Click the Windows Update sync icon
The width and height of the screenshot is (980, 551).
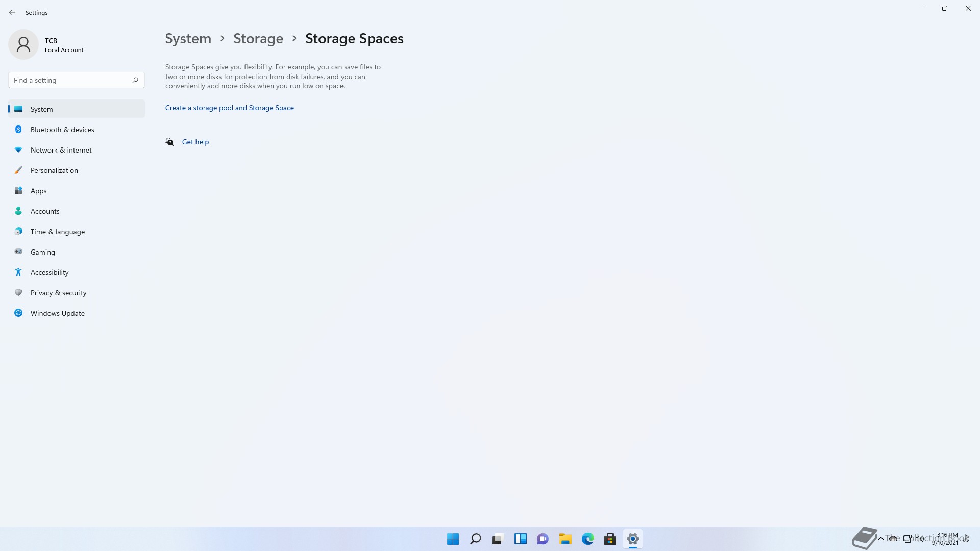[18, 313]
